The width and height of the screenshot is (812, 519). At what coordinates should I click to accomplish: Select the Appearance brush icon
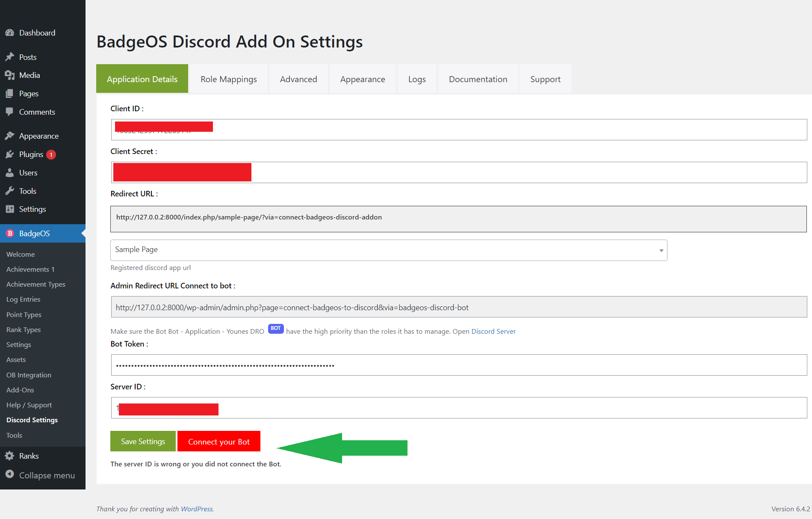point(10,136)
